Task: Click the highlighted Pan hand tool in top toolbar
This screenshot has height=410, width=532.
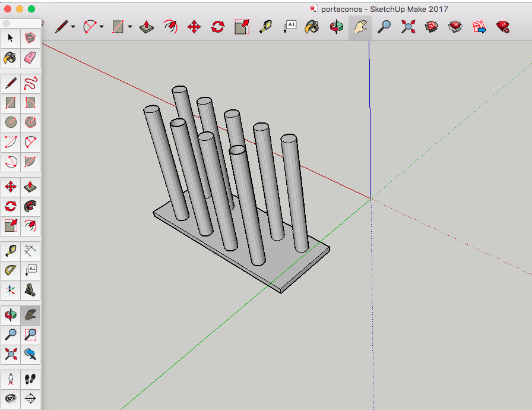Action: (x=360, y=27)
